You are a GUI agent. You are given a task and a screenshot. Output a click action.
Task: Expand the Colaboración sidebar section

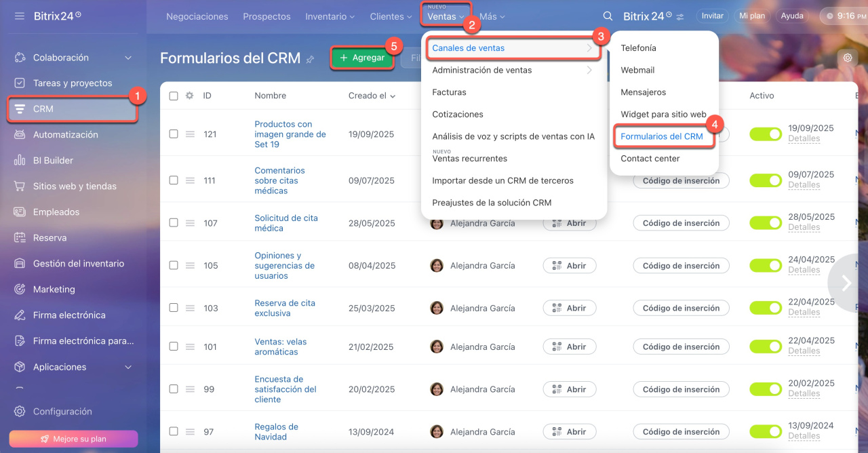(128, 58)
